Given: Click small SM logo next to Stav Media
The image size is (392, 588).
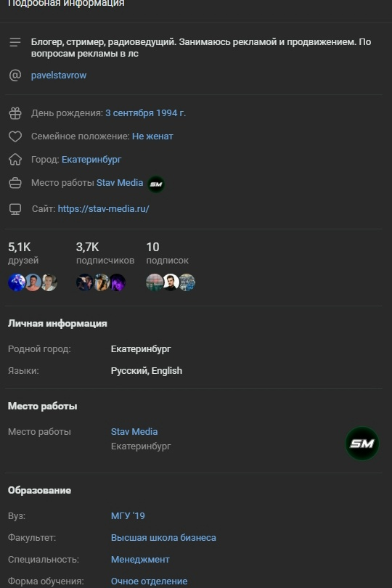Looking at the screenshot, I should tap(156, 184).
